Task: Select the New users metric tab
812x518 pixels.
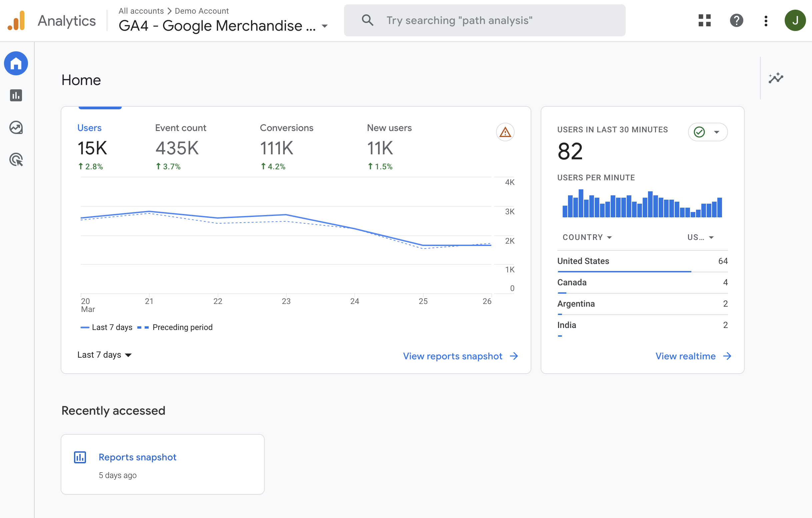Action: tap(389, 147)
